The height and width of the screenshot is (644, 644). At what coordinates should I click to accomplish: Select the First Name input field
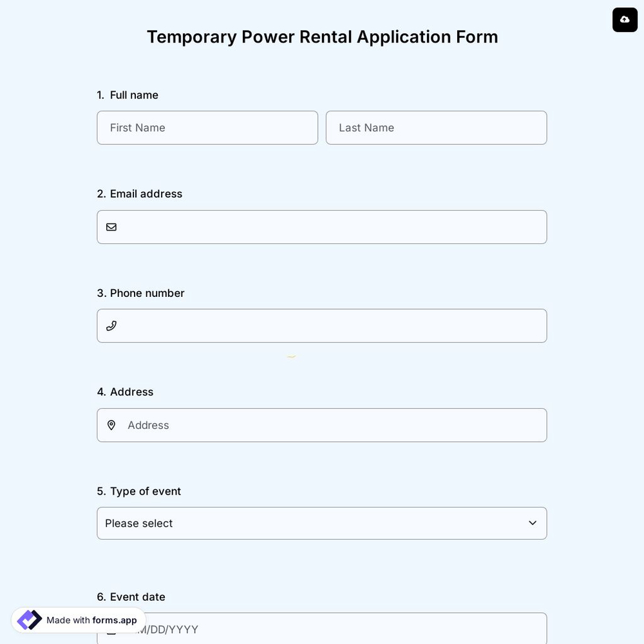tap(207, 127)
